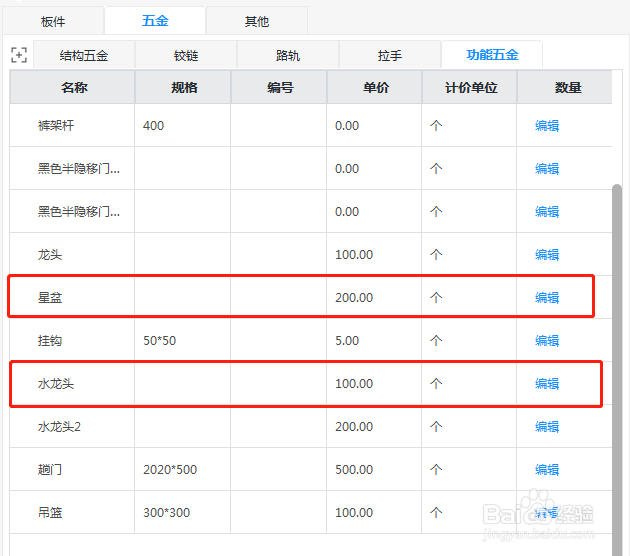Click the 计价单位 column header
Image resolution: width=630 pixels, height=556 pixels.
tap(470, 87)
